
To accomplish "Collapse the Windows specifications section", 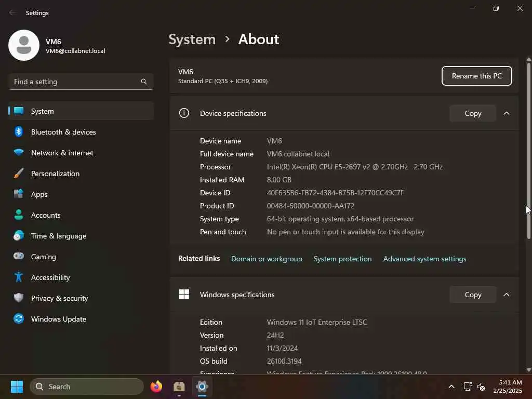I will (507, 295).
